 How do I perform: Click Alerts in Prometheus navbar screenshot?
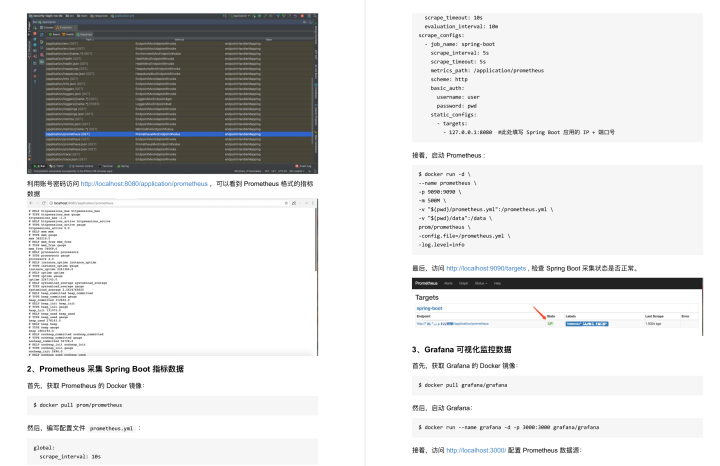coord(449,283)
